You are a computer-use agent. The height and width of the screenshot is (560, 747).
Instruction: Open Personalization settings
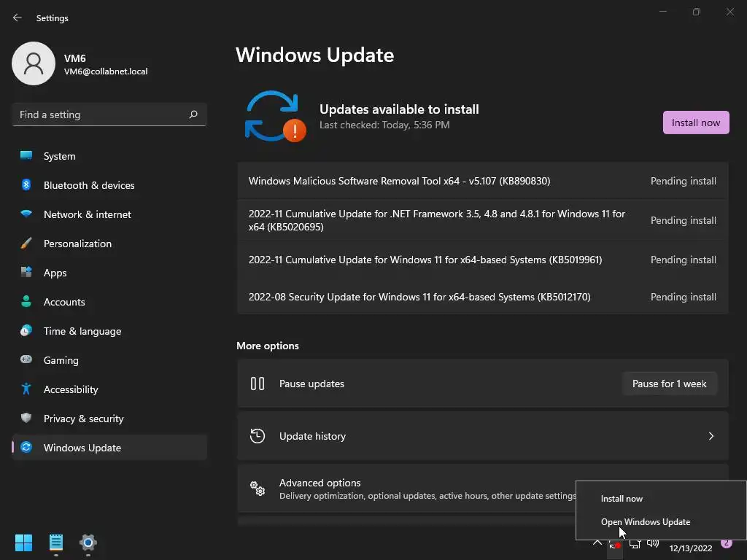[109, 244]
